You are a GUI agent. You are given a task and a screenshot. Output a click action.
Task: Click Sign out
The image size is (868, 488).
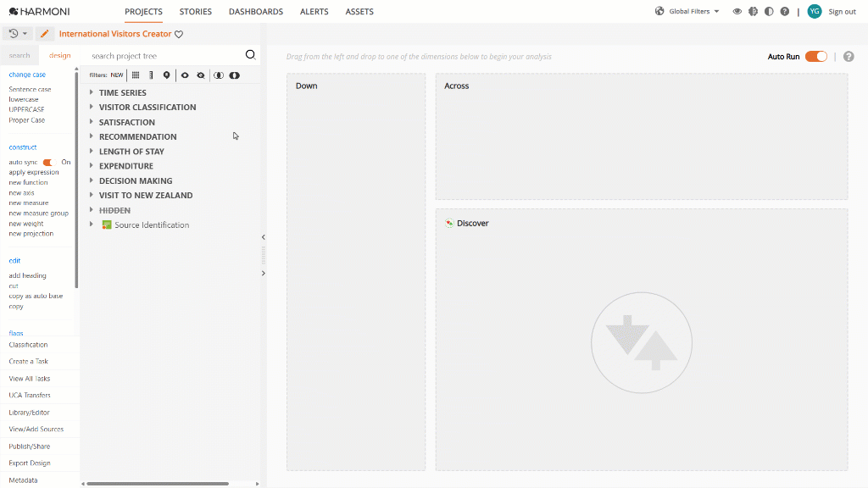tap(842, 12)
